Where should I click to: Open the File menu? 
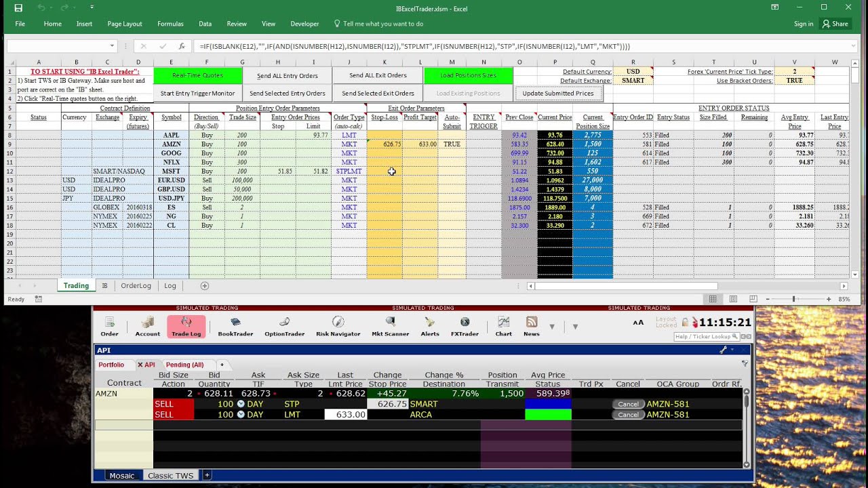(20, 24)
